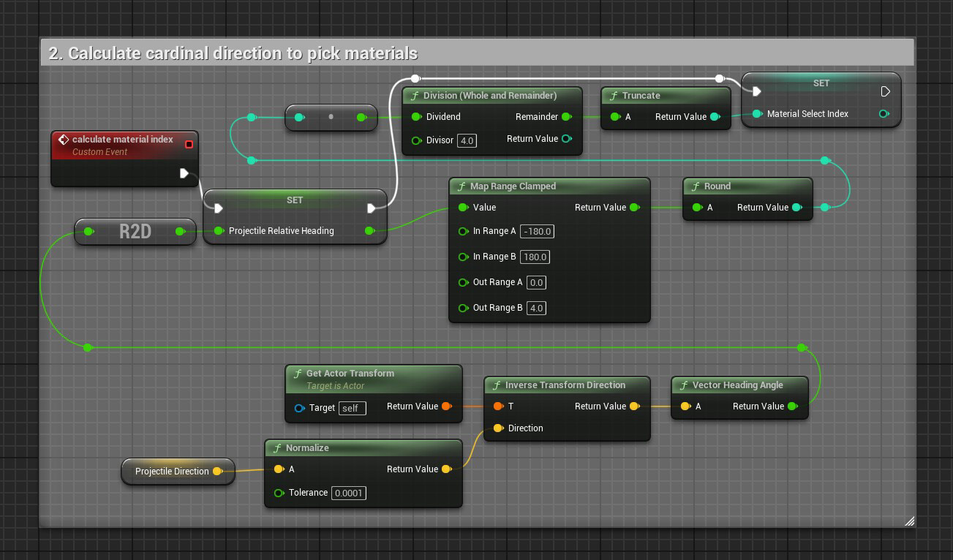Image resolution: width=953 pixels, height=560 pixels.
Task: Select the Map Range Clamped node header
Action: click(x=549, y=186)
